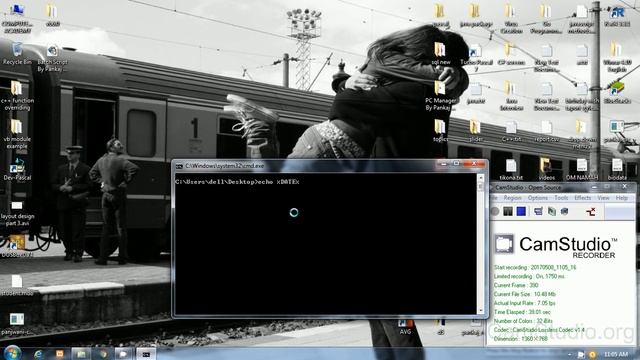Open the View menu in CamStudio
Image resolution: width=640 pixels, height=360 pixels.
click(603, 198)
